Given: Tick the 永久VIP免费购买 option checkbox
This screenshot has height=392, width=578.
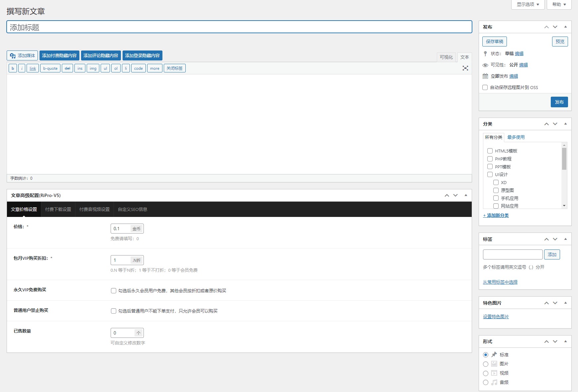Looking at the screenshot, I should click(114, 291).
